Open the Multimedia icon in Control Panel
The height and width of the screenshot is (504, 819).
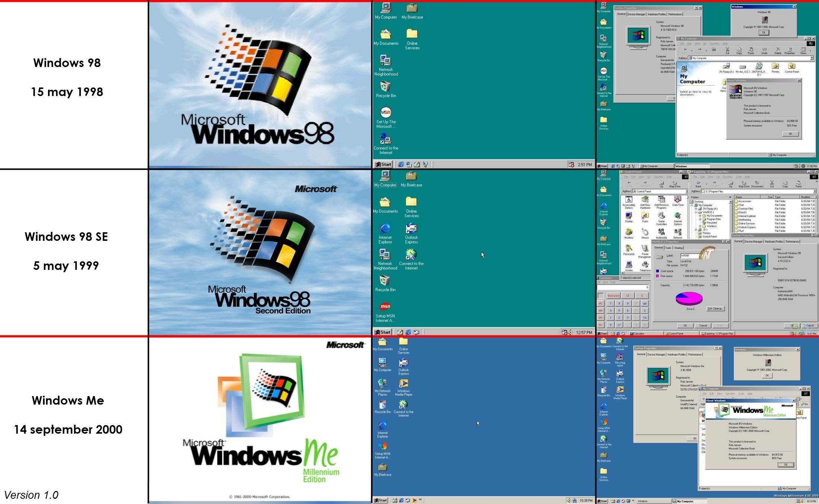pos(662,234)
